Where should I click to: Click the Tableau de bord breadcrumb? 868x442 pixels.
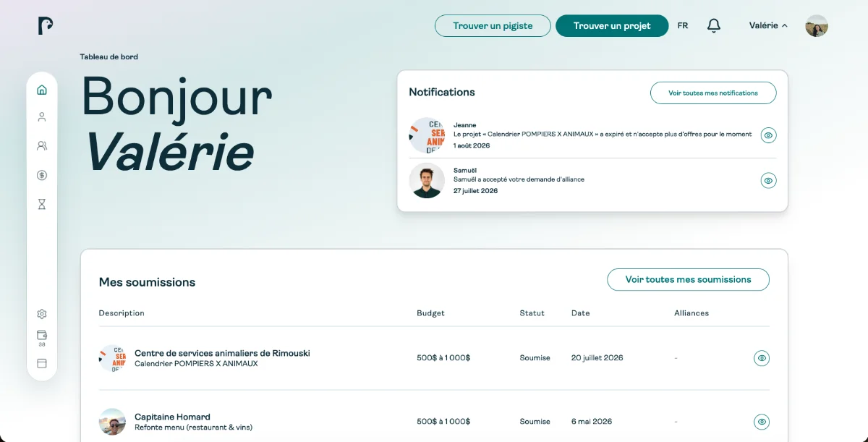pos(109,57)
